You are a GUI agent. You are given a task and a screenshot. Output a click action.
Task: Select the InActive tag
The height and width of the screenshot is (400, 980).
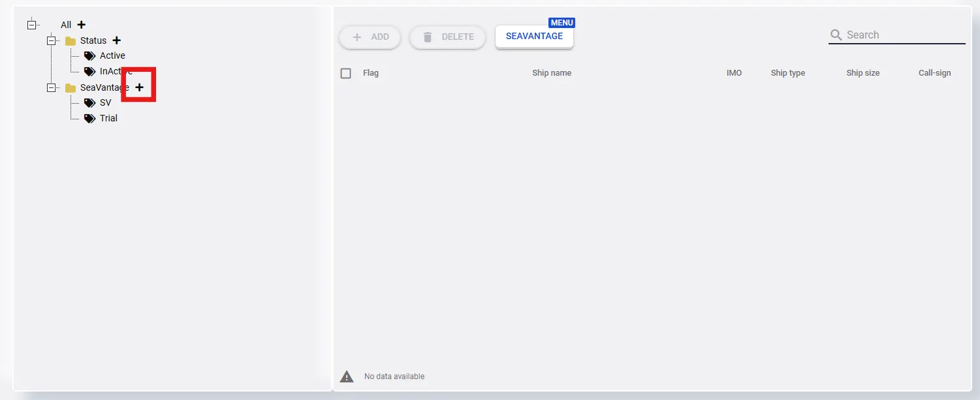click(116, 71)
